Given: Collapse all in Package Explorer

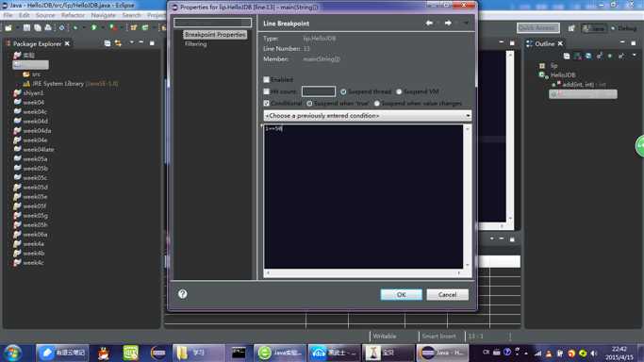Looking at the screenshot, I should (x=107, y=43).
